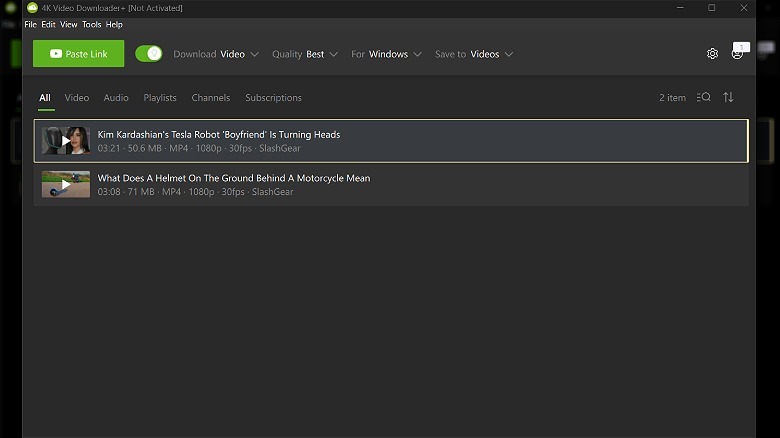
Task: Open the Help menu
Action: [x=114, y=24]
